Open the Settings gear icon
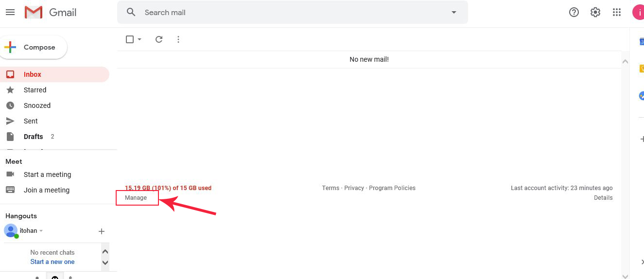 click(595, 12)
